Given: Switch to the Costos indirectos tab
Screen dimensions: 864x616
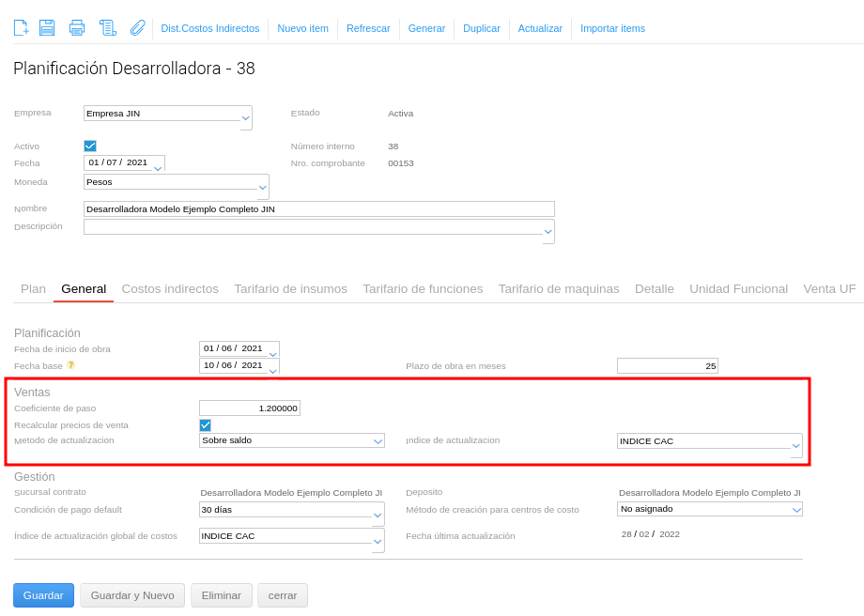Looking at the screenshot, I should click(x=170, y=289).
